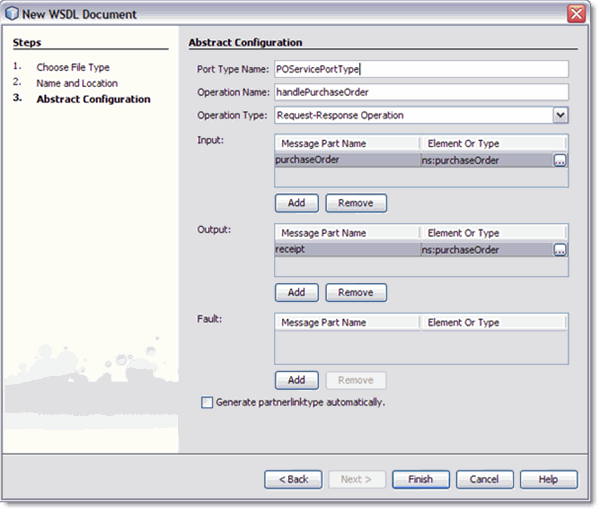The width and height of the screenshot is (598, 509).
Task: Click the WSDL document icon in the title bar
Action: [12, 13]
